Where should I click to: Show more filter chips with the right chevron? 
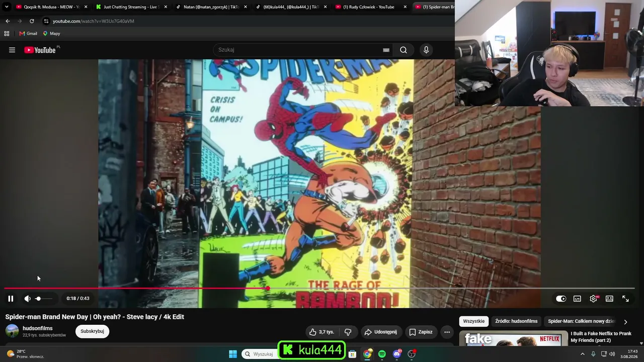(x=625, y=322)
